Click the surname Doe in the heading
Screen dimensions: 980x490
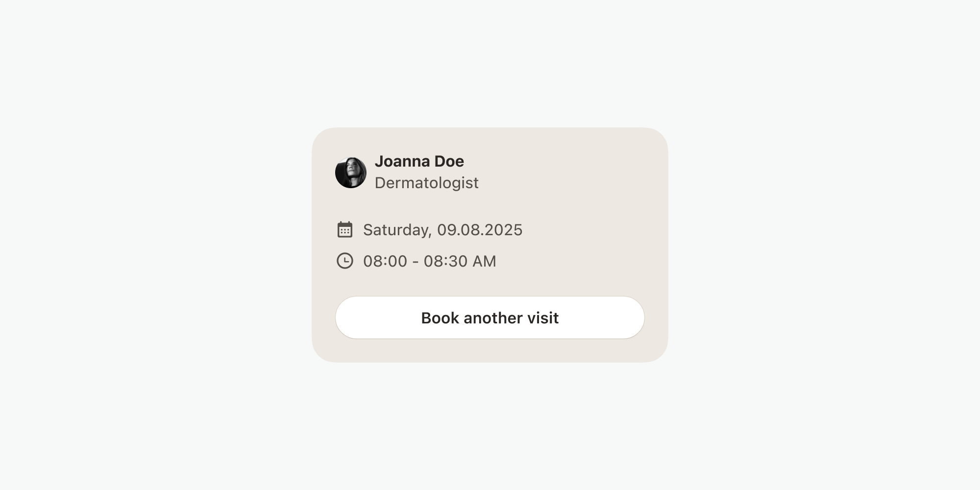tap(449, 161)
